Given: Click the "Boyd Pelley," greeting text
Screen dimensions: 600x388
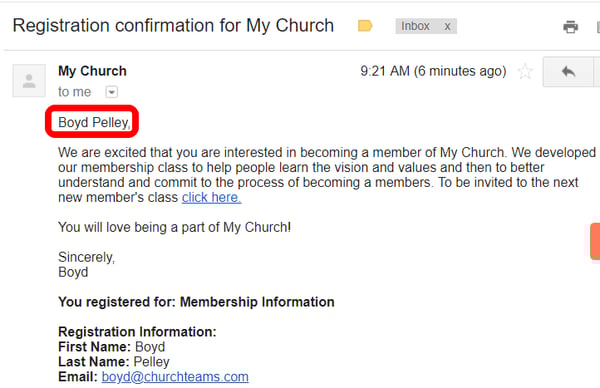Looking at the screenshot, I should [94, 122].
